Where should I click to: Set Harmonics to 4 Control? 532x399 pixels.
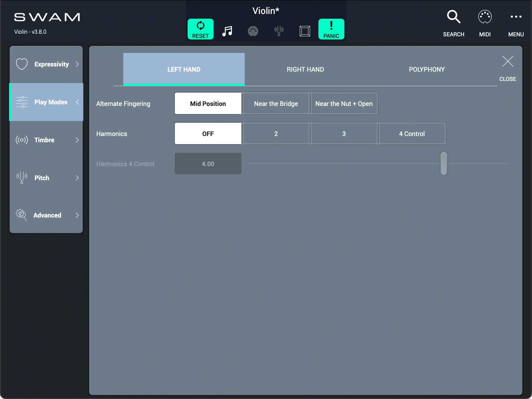pyautogui.click(x=412, y=134)
